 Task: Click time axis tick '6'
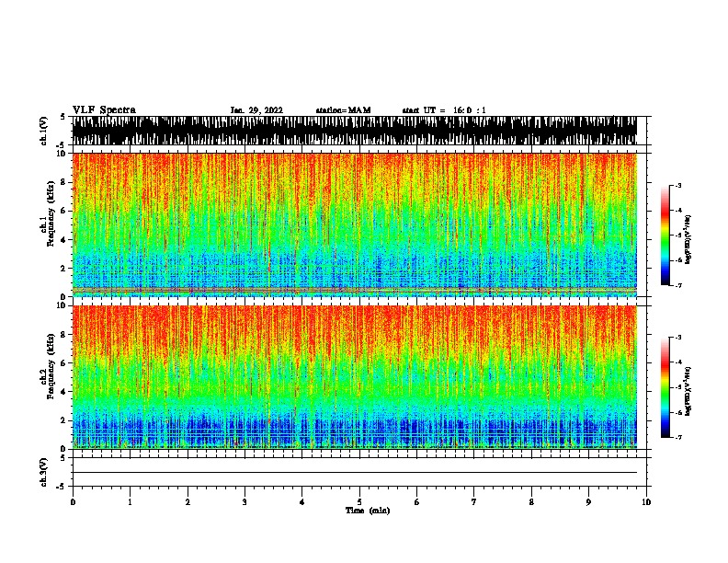click(417, 502)
